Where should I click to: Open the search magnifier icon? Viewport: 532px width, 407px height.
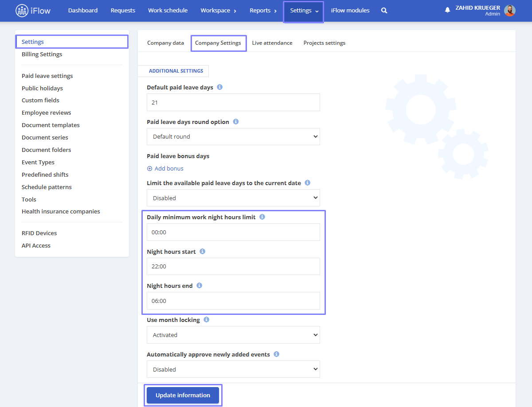click(x=384, y=11)
